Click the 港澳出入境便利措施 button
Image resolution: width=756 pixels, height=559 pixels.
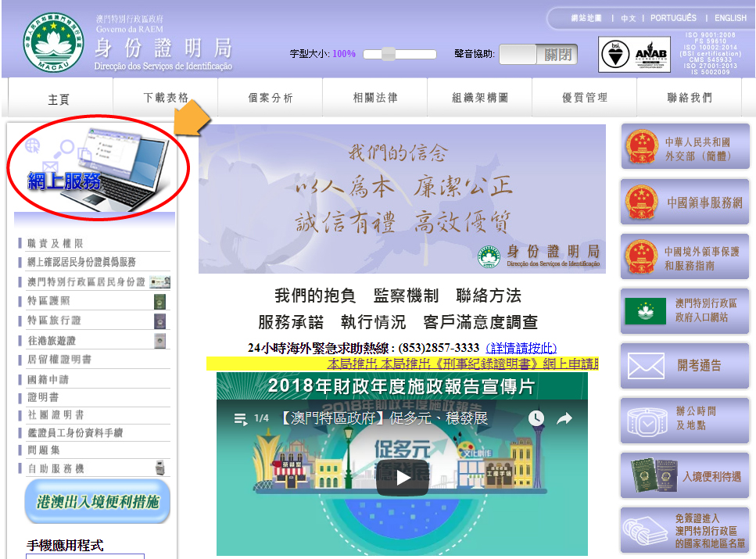(x=98, y=501)
